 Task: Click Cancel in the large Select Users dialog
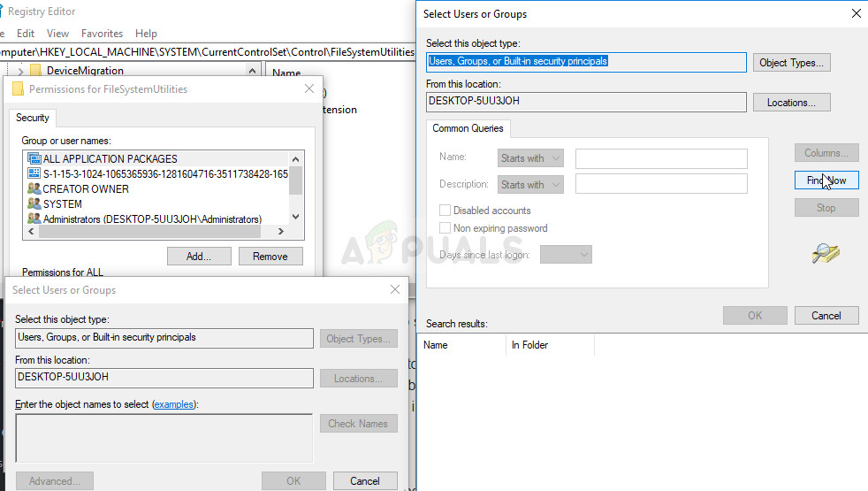(x=826, y=315)
